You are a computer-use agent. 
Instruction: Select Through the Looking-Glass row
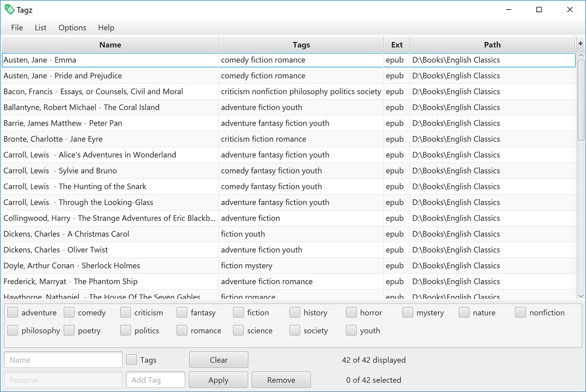click(288, 202)
